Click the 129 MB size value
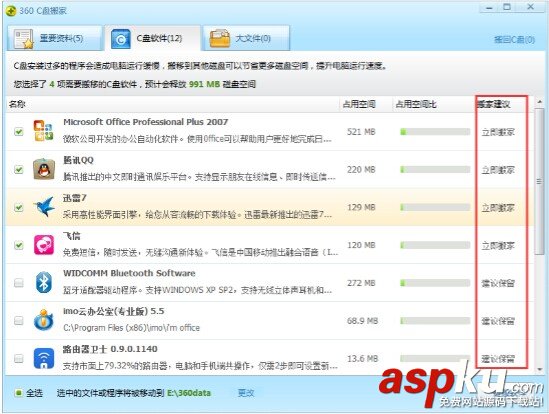Viewport: 549px width, 414px height. coord(361,207)
